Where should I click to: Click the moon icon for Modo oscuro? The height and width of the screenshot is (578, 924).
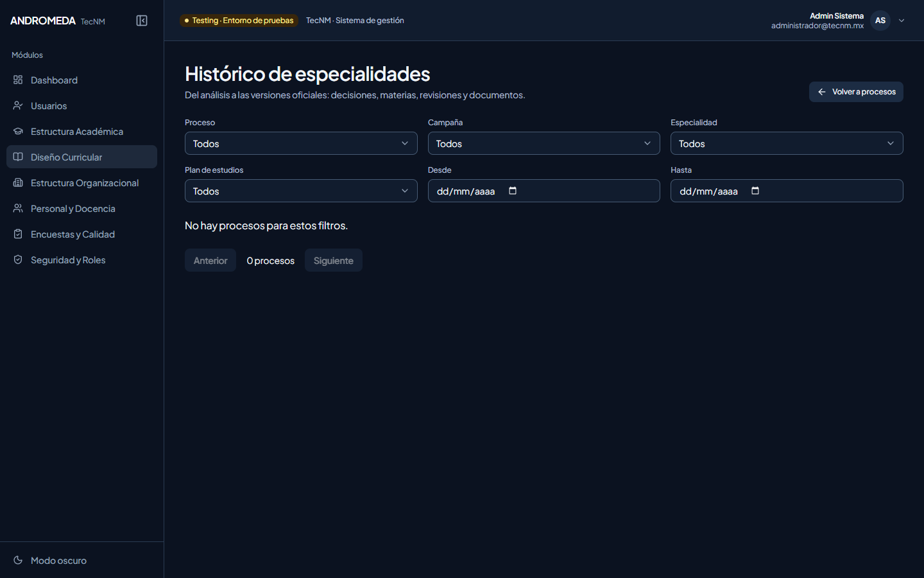(18, 560)
